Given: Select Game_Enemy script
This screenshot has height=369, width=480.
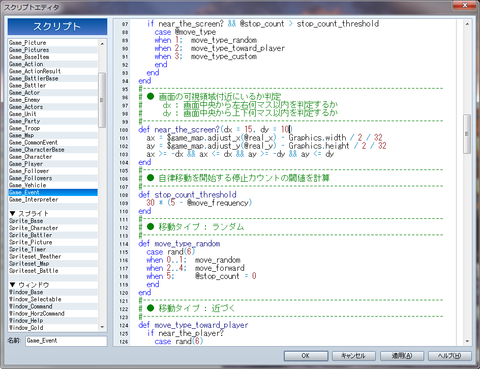Looking at the screenshot, I should (x=53, y=100).
